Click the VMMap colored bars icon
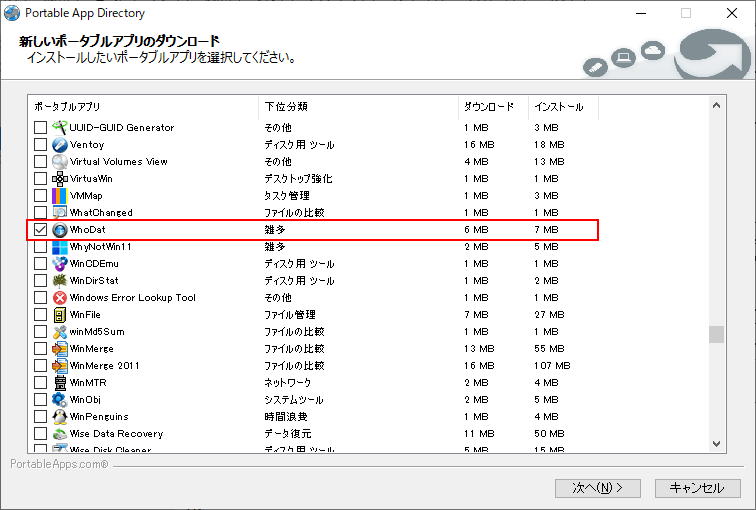The height and width of the screenshot is (510, 756). coord(59,196)
